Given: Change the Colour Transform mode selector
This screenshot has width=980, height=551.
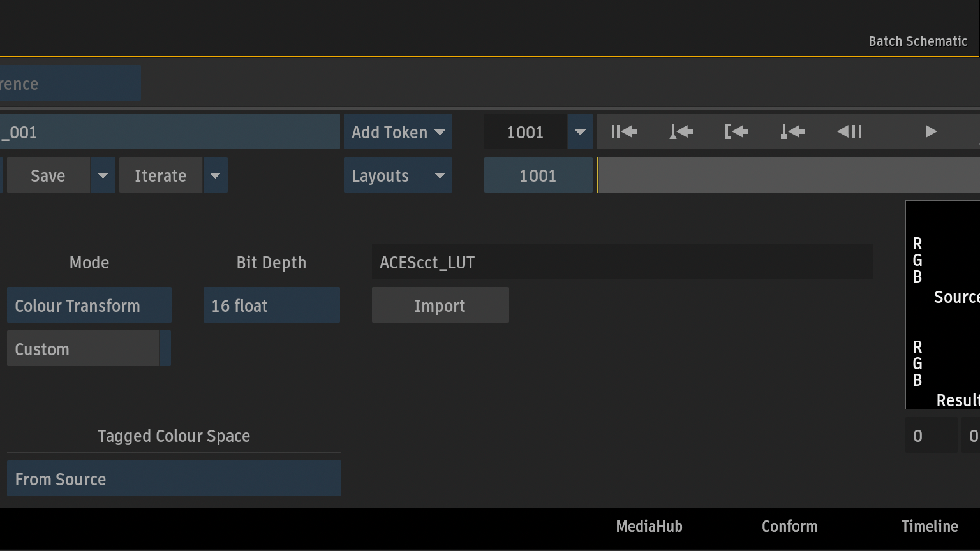Looking at the screenshot, I should tap(89, 305).
